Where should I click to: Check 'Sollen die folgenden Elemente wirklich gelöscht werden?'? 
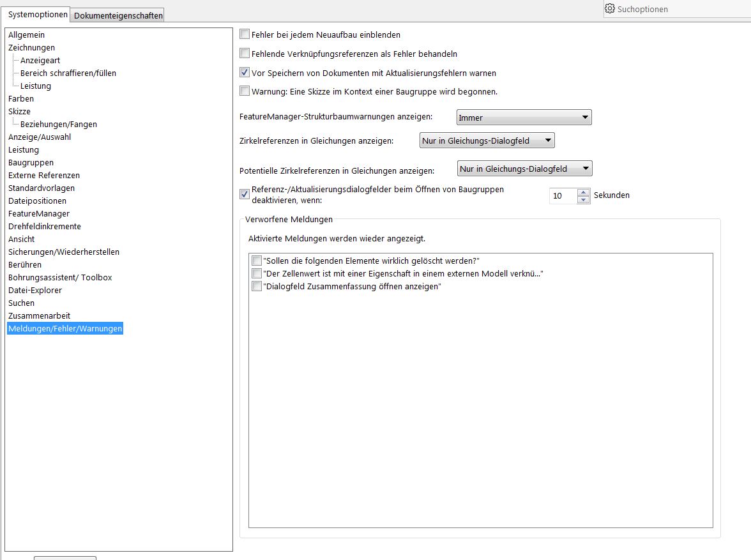pos(257,261)
